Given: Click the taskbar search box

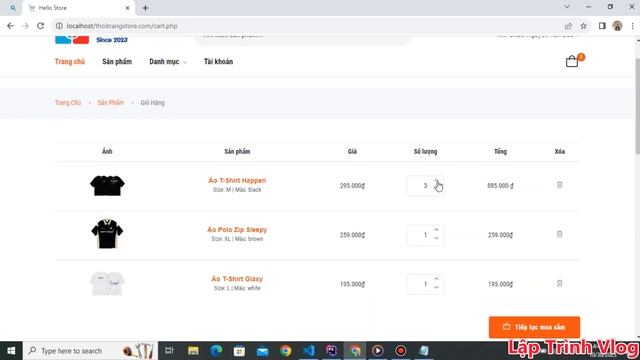Looking at the screenshot, I should pos(90,351).
